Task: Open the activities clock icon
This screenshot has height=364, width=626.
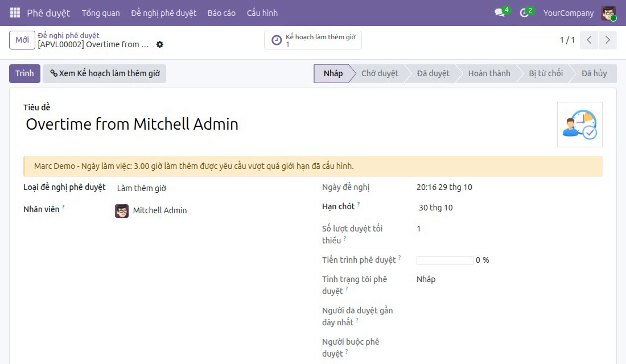Action: 524,13
